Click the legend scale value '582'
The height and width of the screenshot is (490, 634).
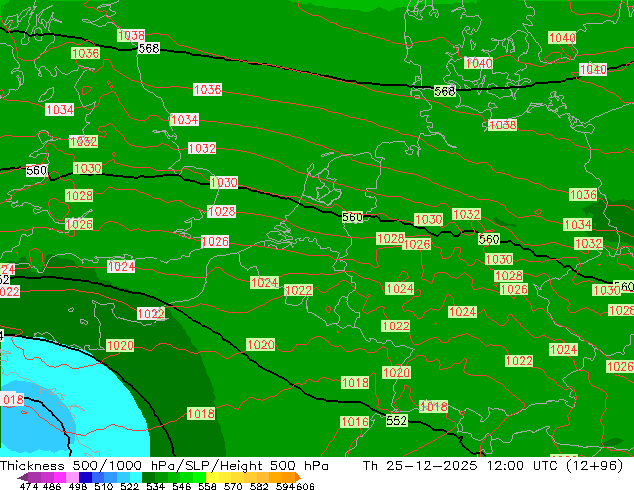coord(259,486)
